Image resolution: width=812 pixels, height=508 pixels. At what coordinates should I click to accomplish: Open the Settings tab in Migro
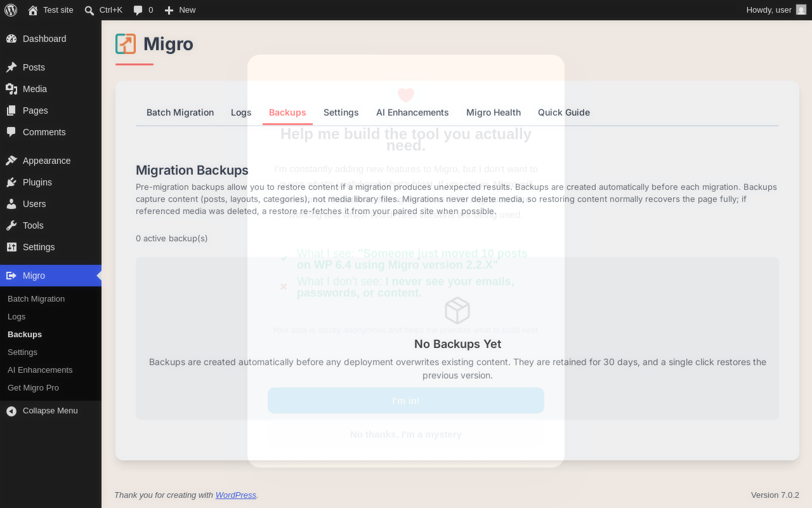point(341,112)
